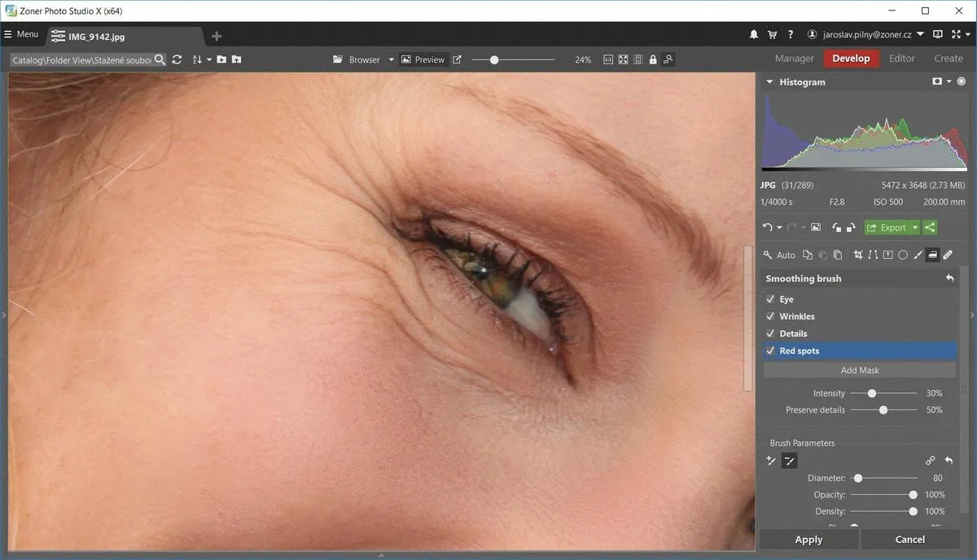Open a new tab with plus

(x=216, y=36)
